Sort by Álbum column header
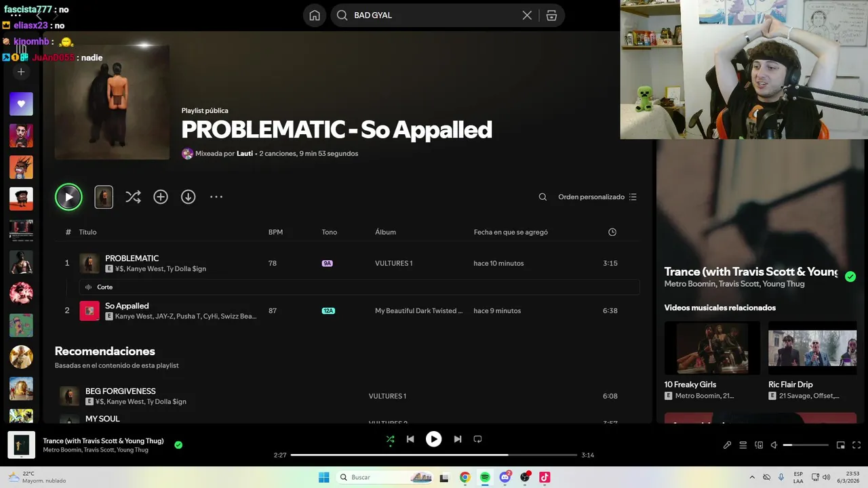This screenshot has height=488, width=868. pyautogui.click(x=385, y=232)
